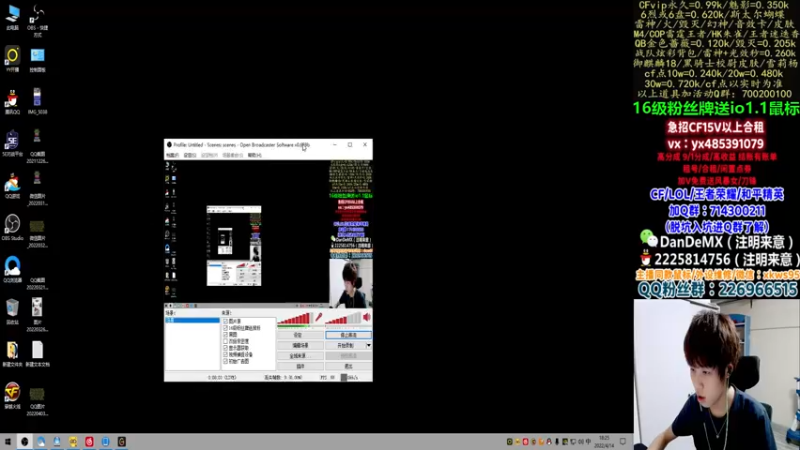Open the IMG_5038 file icon

pos(37,101)
